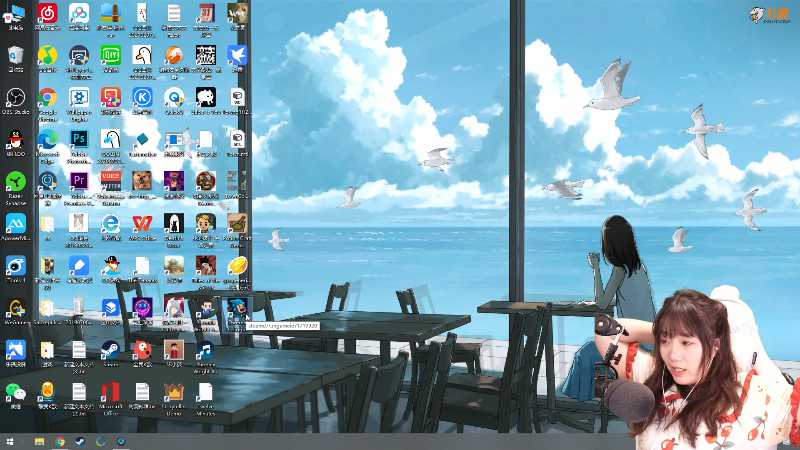Viewport: 800px width, 450px height.
Task: Launch the QQ penguin shortcut
Action: point(16,139)
